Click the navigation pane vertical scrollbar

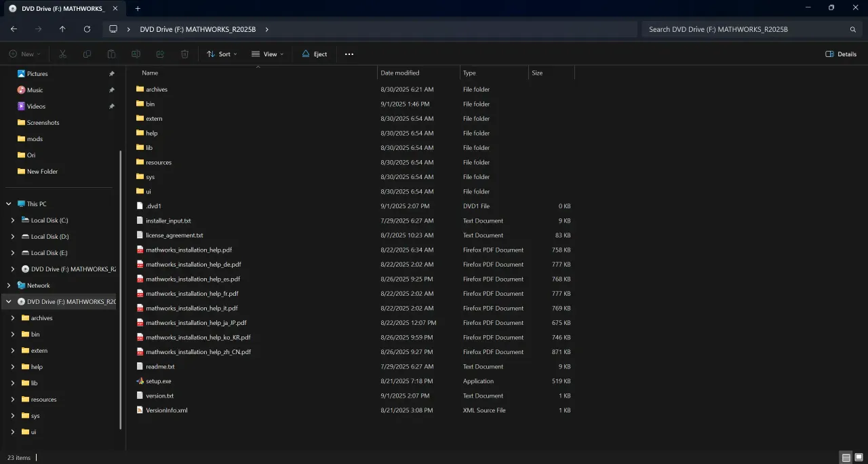pyautogui.click(x=121, y=290)
